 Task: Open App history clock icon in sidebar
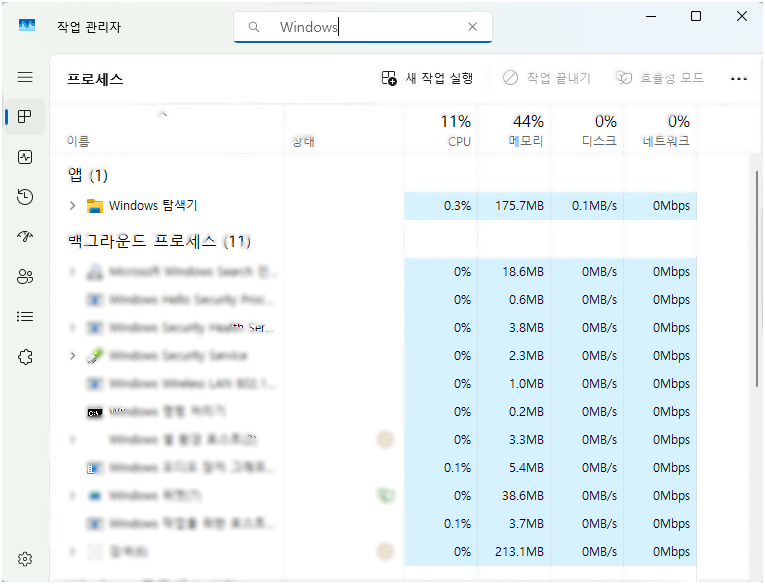click(25, 197)
